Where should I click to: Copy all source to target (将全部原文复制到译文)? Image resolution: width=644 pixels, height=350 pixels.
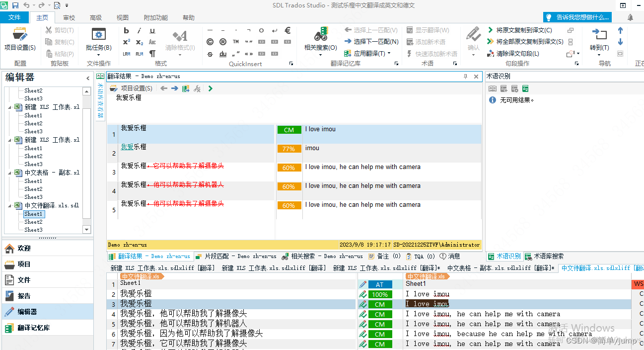coord(524,42)
